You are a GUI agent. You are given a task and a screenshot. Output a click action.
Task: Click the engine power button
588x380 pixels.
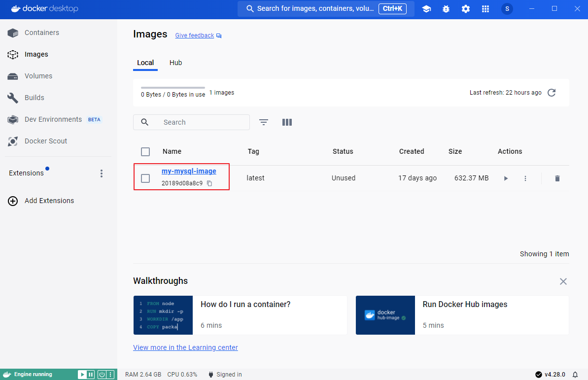pos(102,375)
